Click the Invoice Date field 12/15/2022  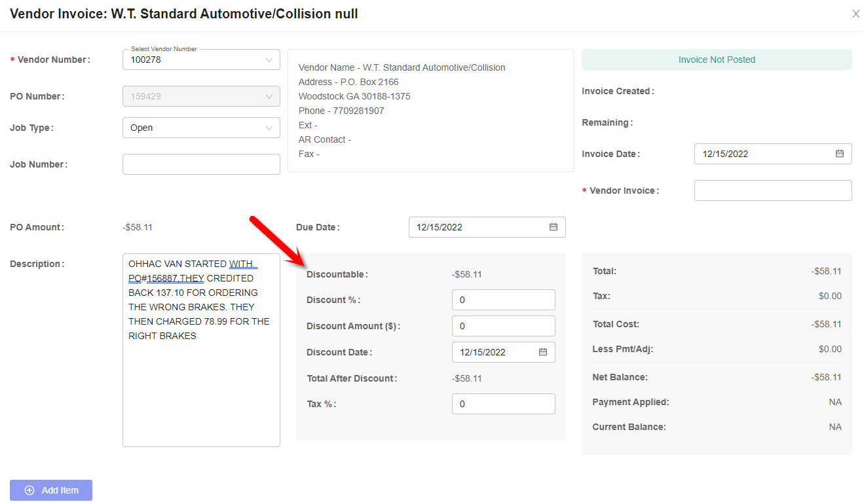click(773, 154)
